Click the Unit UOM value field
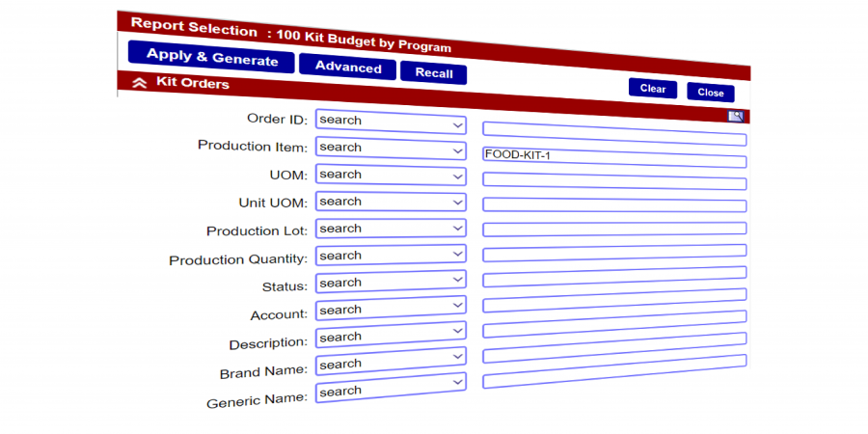868x434 pixels. (x=614, y=203)
